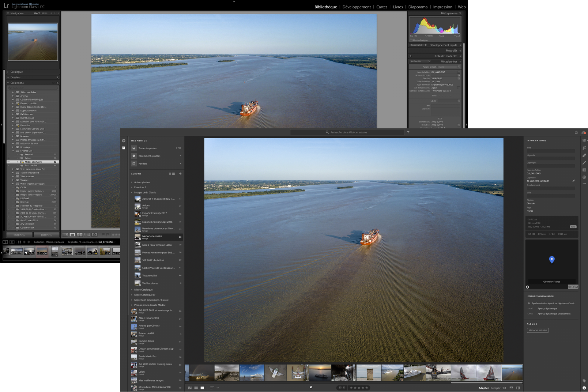Go forward with the filmstrip right arrow

29,242
